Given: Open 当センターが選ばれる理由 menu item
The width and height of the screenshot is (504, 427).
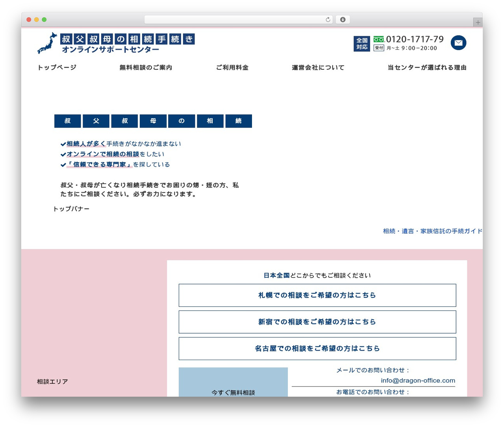Looking at the screenshot, I should click(x=427, y=67).
